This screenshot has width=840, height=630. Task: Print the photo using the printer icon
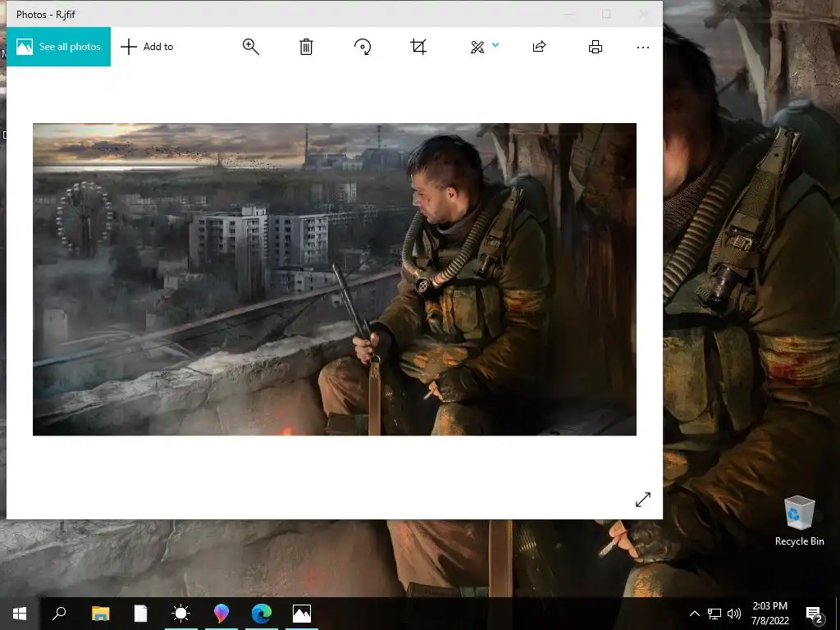tap(596, 47)
